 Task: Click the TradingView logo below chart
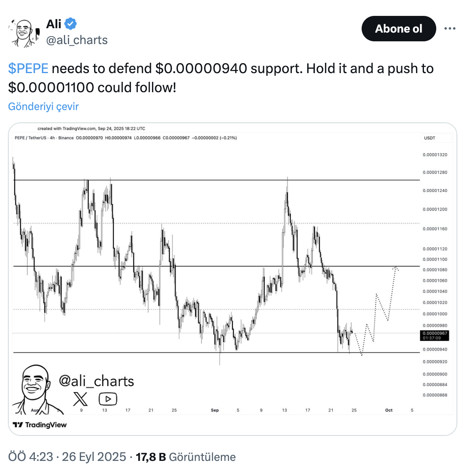[40, 425]
